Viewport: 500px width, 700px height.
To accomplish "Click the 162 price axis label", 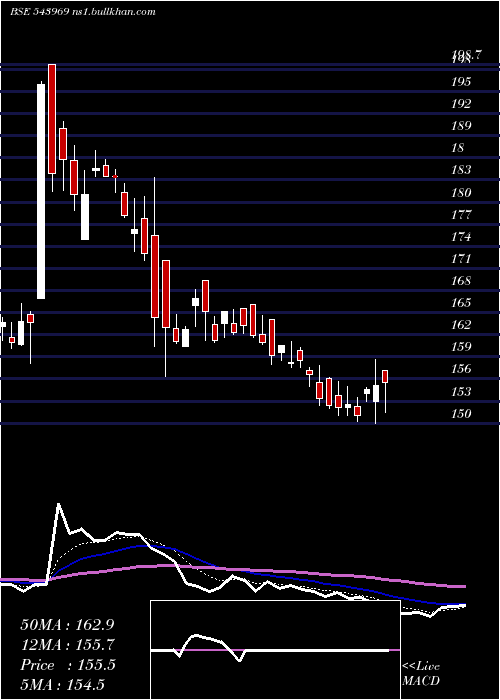I will coord(461,325).
